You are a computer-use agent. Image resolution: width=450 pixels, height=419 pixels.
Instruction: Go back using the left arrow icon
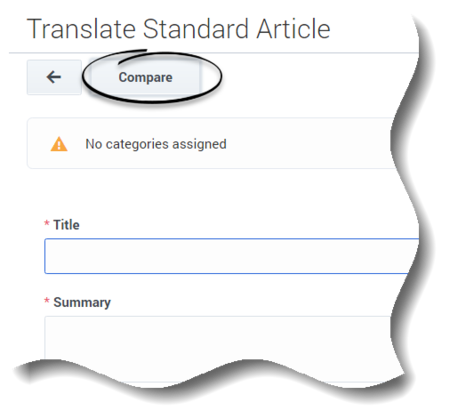click(54, 77)
